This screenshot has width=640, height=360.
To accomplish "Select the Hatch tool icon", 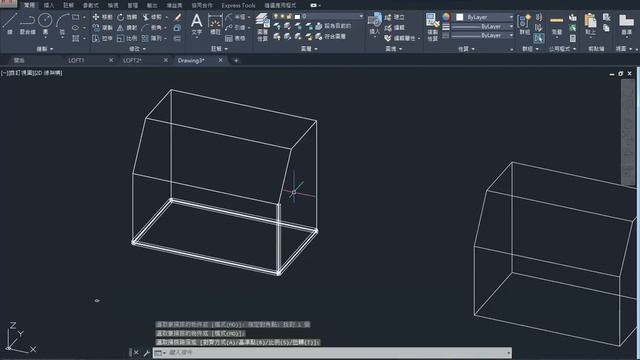I will [76, 38].
